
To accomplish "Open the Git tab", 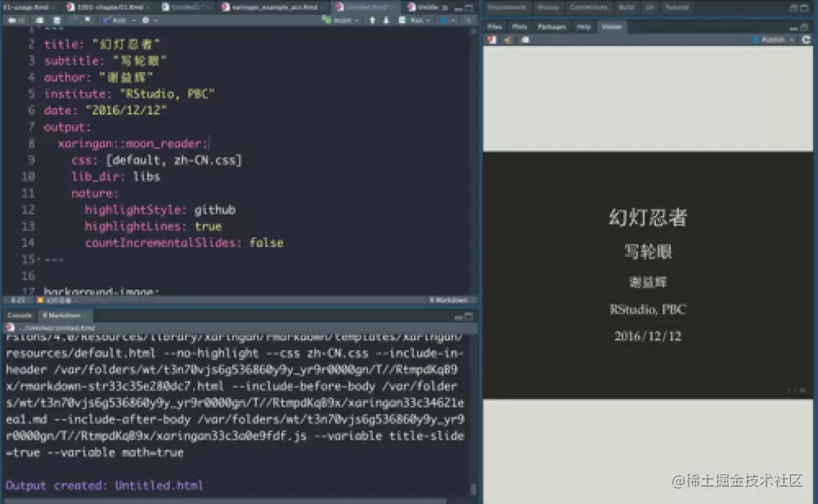I will (x=649, y=7).
